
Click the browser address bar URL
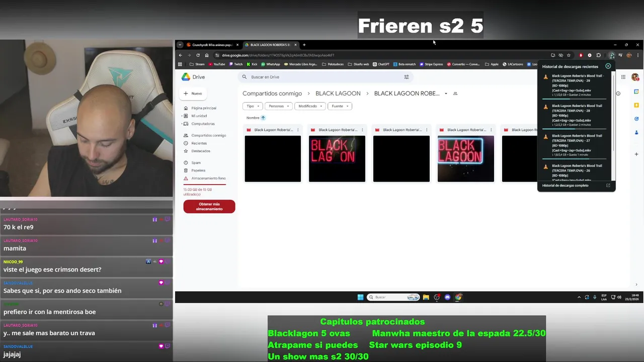pyautogui.click(x=278, y=55)
